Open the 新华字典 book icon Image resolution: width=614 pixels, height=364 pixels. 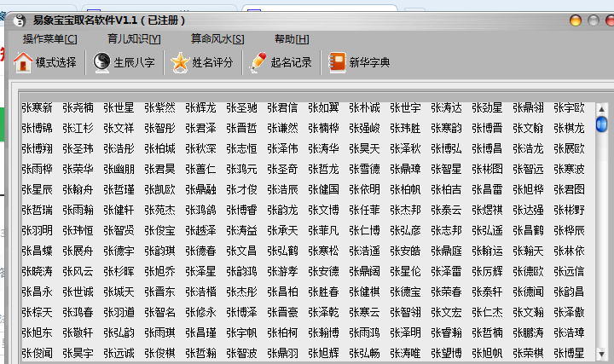pos(337,62)
